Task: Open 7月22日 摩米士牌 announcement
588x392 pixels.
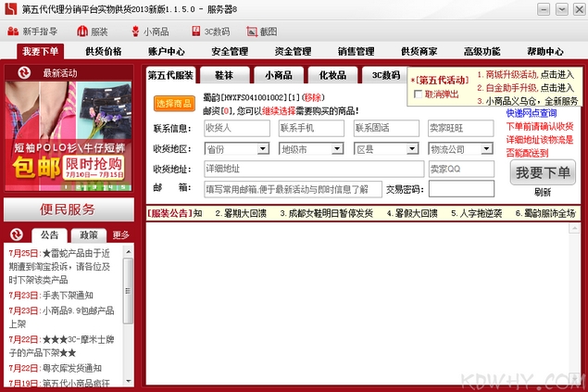Action: click(61, 347)
